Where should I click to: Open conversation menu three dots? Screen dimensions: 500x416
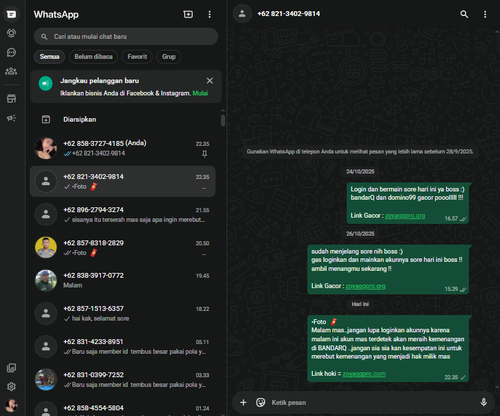[485, 14]
